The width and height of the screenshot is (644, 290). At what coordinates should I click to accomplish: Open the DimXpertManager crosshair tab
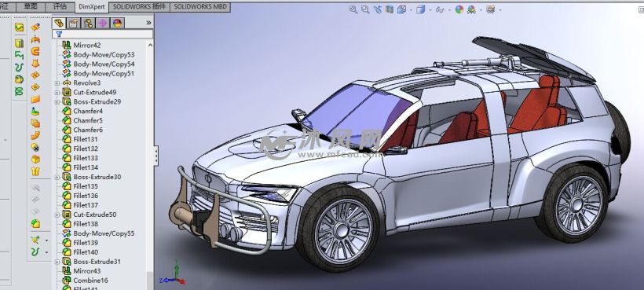click(103, 24)
